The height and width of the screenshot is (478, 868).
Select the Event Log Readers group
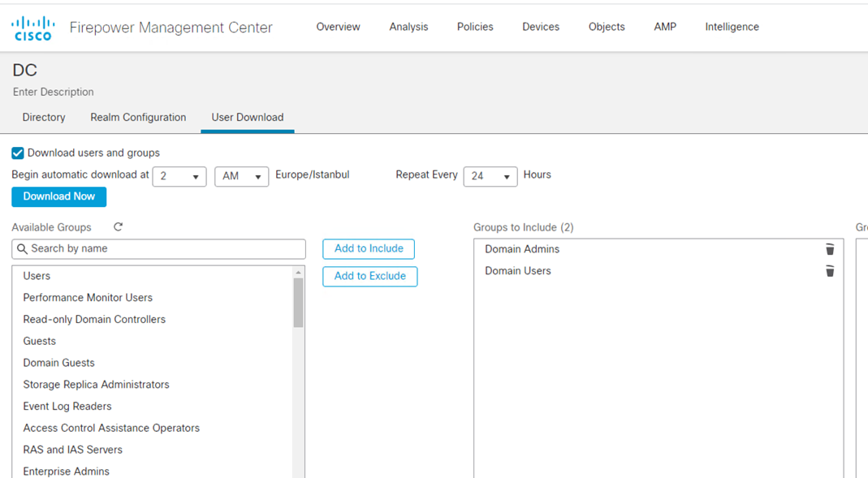[x=152, y=406]
